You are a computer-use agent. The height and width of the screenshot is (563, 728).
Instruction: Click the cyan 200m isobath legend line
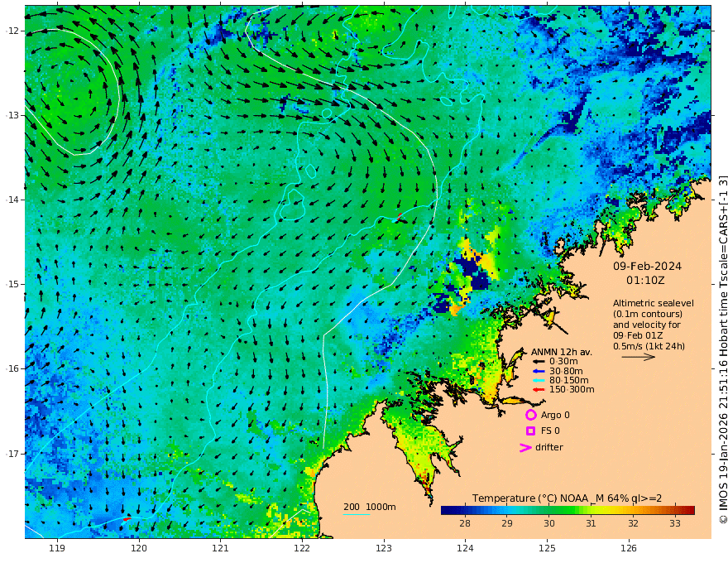click(x=356, y=514)
